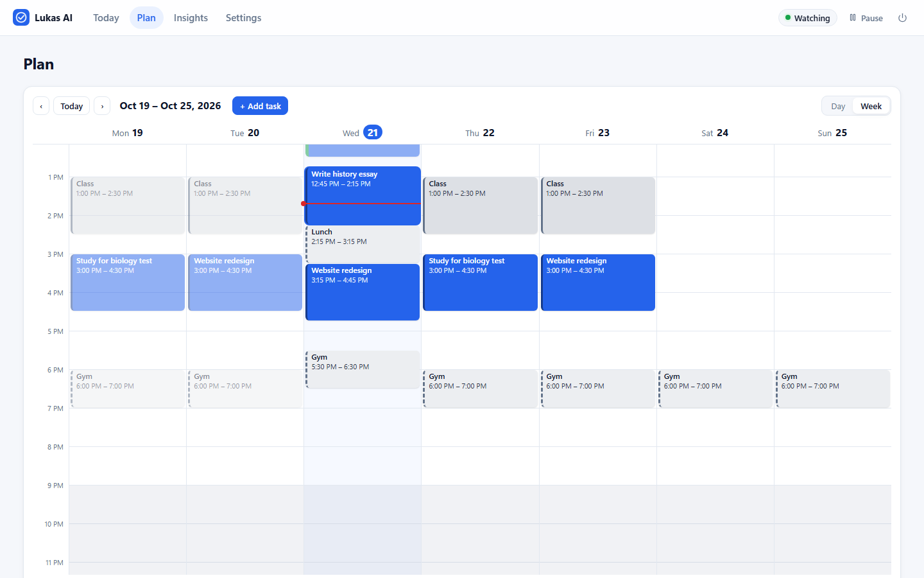
Task: Open the Plan tab
Action: pyautogui.click(x=146, y=18)
